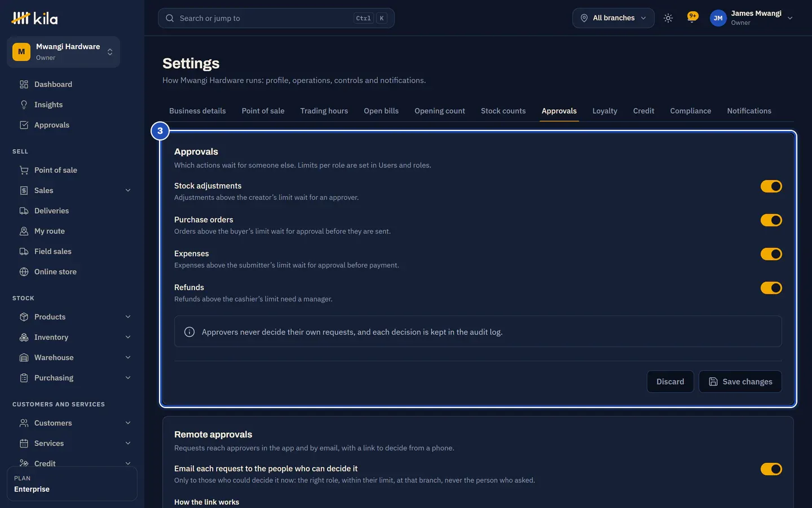Click the Discard button

click(x=670, y=382)
